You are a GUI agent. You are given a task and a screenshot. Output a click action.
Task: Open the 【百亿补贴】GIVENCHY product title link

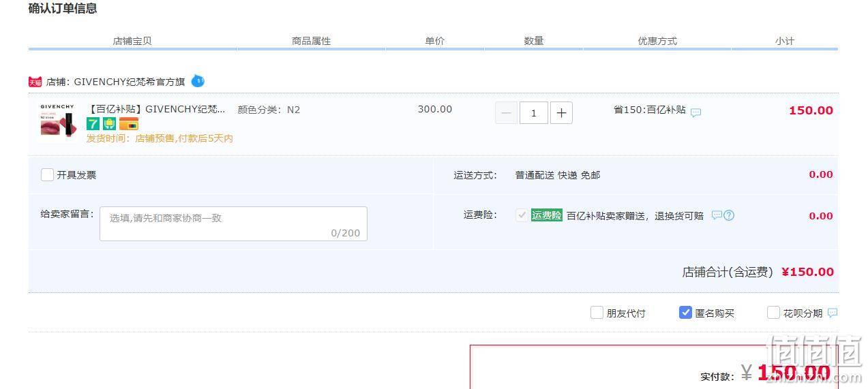pos(156,109)
